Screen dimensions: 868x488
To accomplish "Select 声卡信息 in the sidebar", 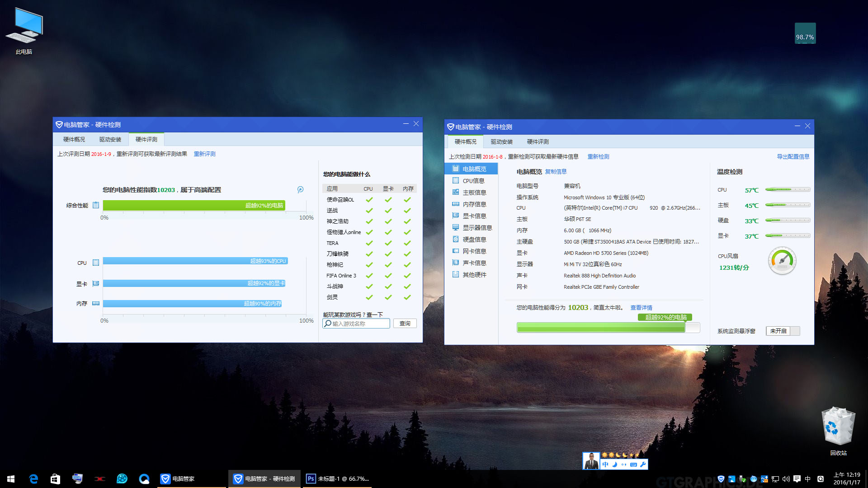I will pyautogui.click(x=471, y=263).
